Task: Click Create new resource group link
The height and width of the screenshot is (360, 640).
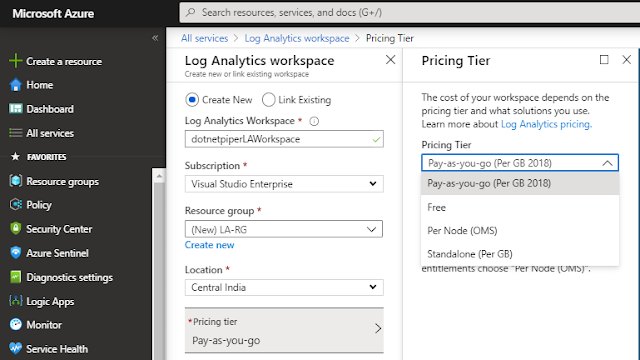Action: click(209, 245)
